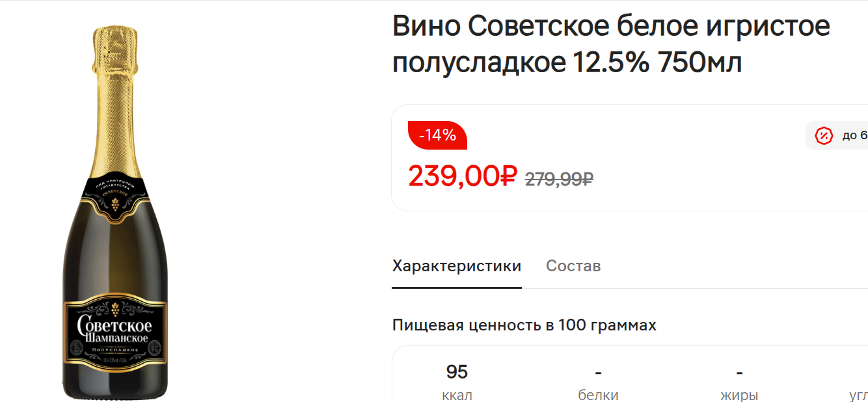
Task: Click the 'до 6' discount chip text
Action: 854,136
